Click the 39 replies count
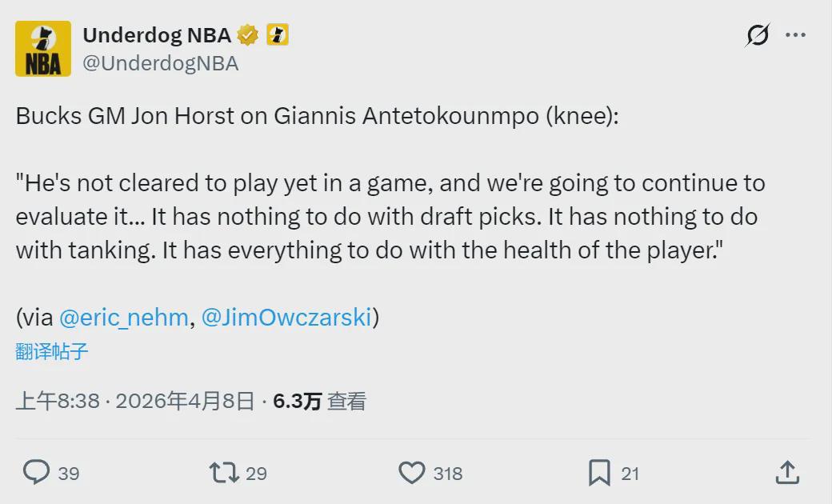 [69, 474]
